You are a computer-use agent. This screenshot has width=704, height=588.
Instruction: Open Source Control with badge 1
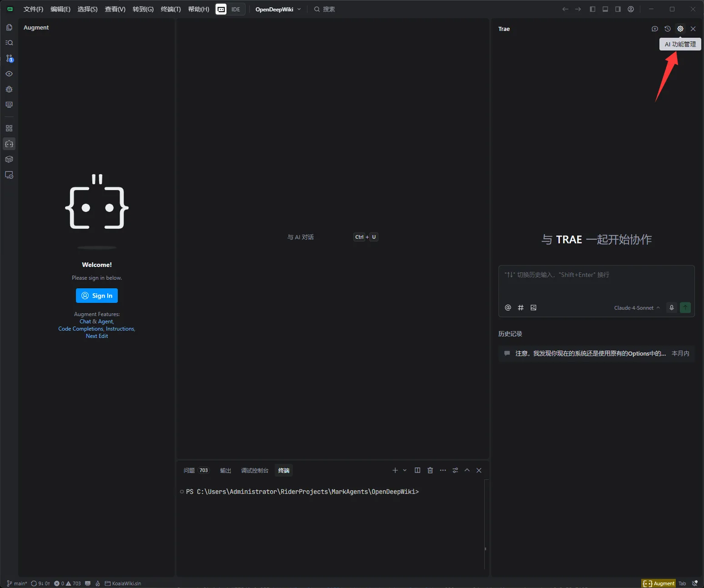pos(9,58)
